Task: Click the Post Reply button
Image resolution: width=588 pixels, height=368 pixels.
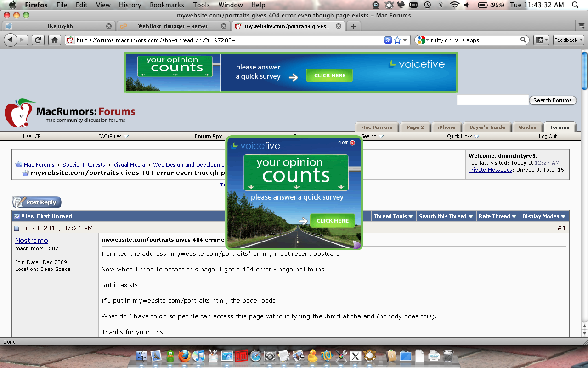Action: tap(37, 202)
